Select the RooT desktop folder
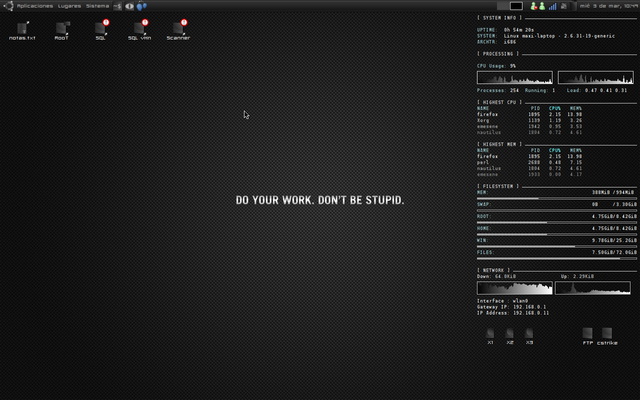 click(x=62, y=31)
